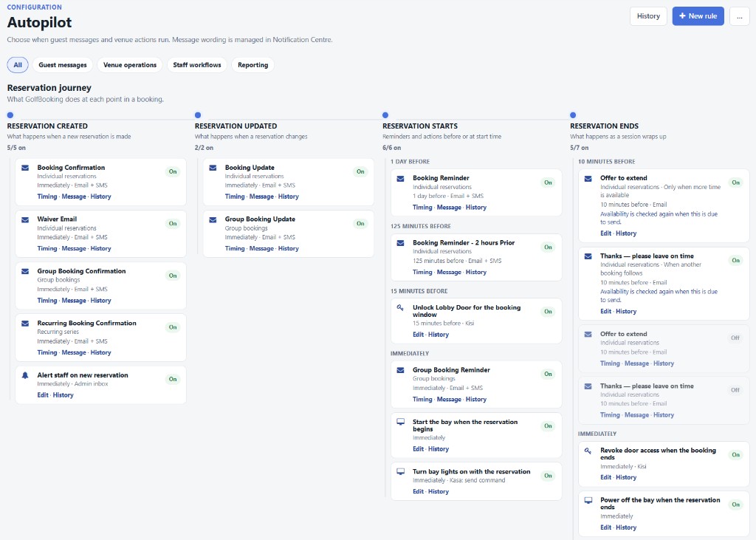Click the envelope icon beside Waiver Email
Viewport: 756px width, 540px height.
click(25, 219)
